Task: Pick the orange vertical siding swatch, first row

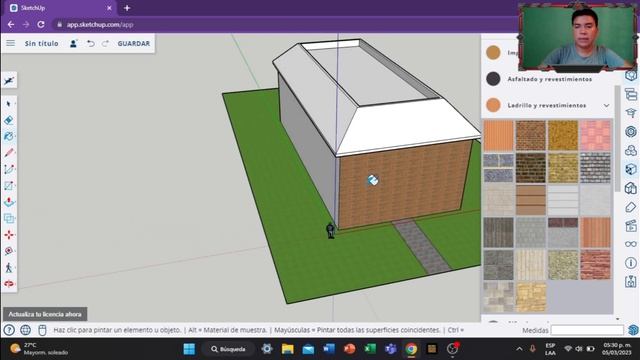Action: click(x=498, y=136)
